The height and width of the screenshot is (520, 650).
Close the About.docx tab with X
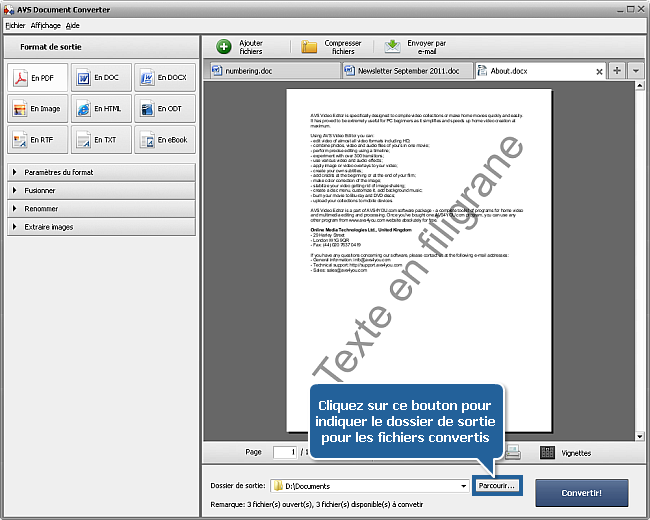pos(599,71)
